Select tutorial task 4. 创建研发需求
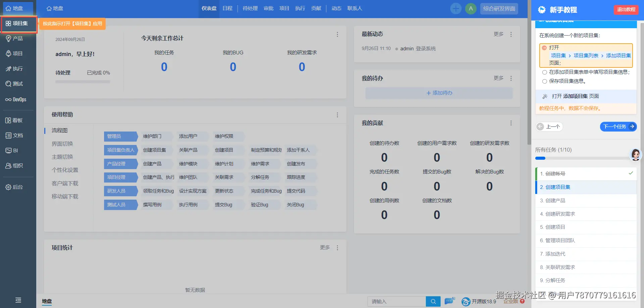The height and width of the screenshot is (308, 644). pyautogui.click(x=586, y=214)
